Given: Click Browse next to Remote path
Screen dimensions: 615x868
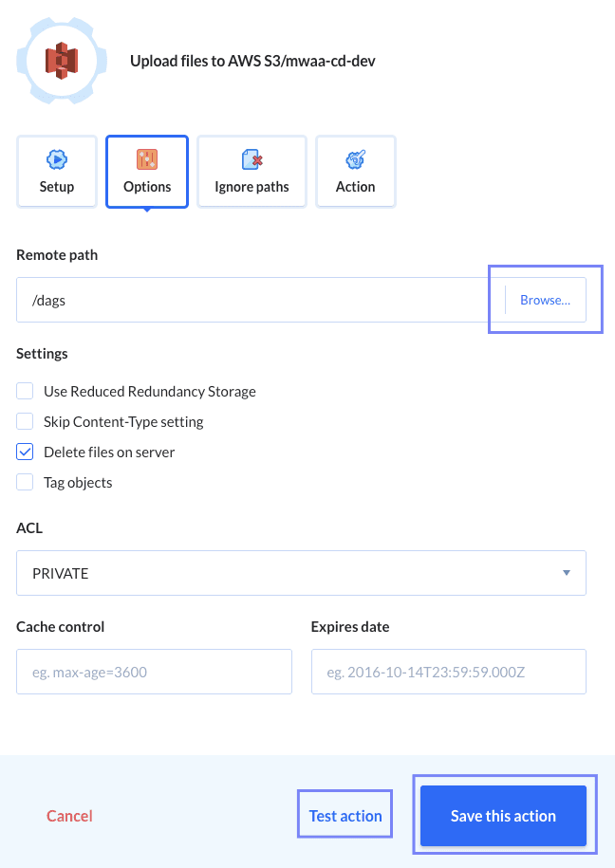Looking at the screenshot, I should click(x=545, y=299).
